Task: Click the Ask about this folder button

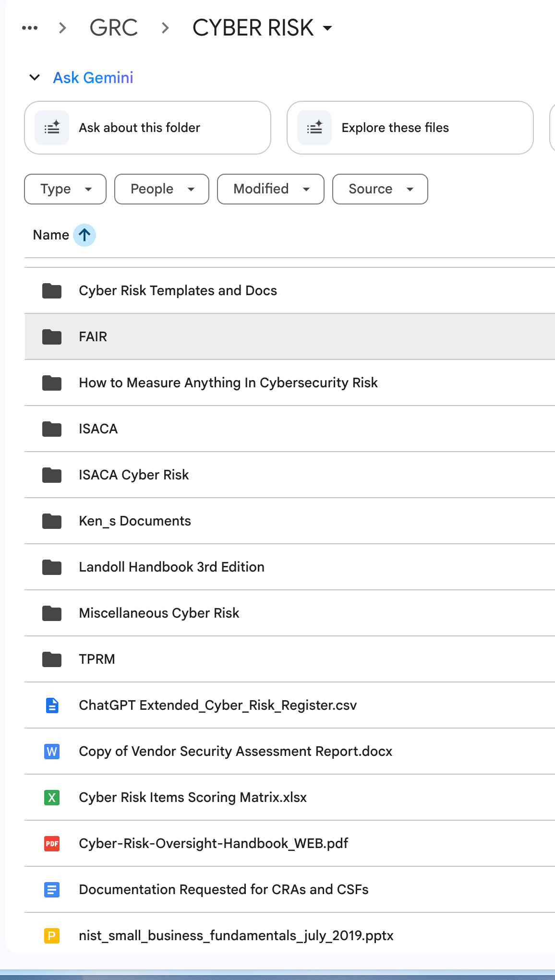Action: pos(147,128)
